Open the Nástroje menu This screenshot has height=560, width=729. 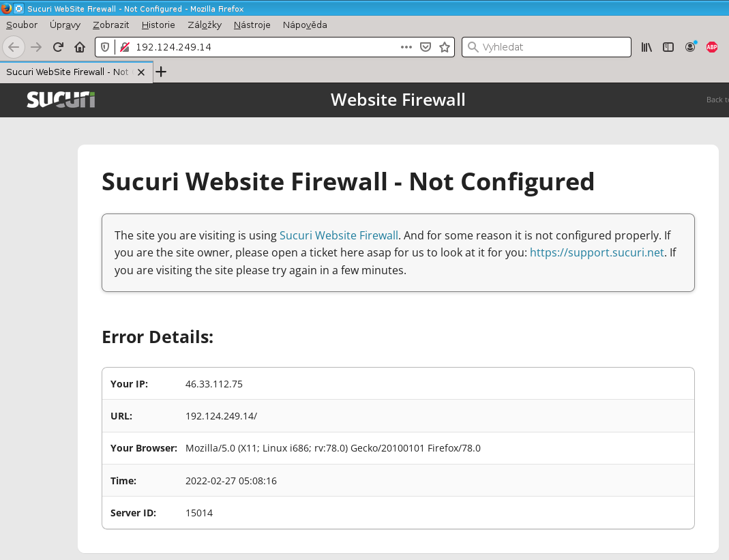point(252,25)
